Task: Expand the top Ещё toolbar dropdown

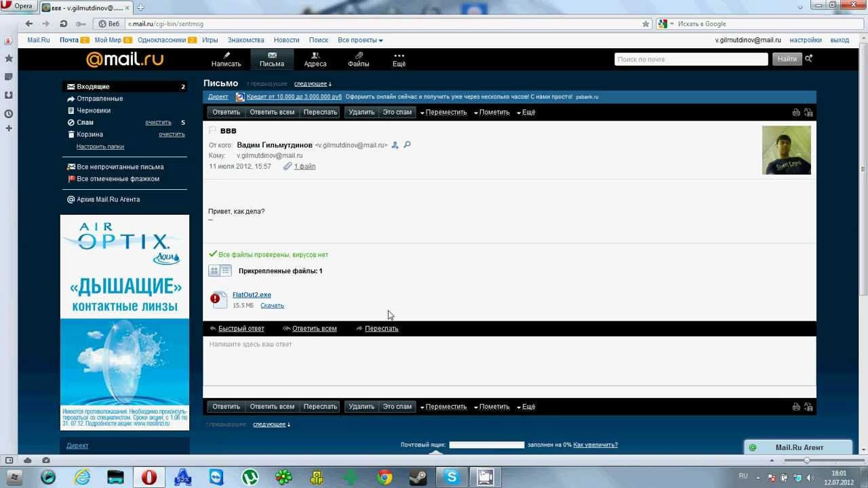Action: [x=526, y=113]
